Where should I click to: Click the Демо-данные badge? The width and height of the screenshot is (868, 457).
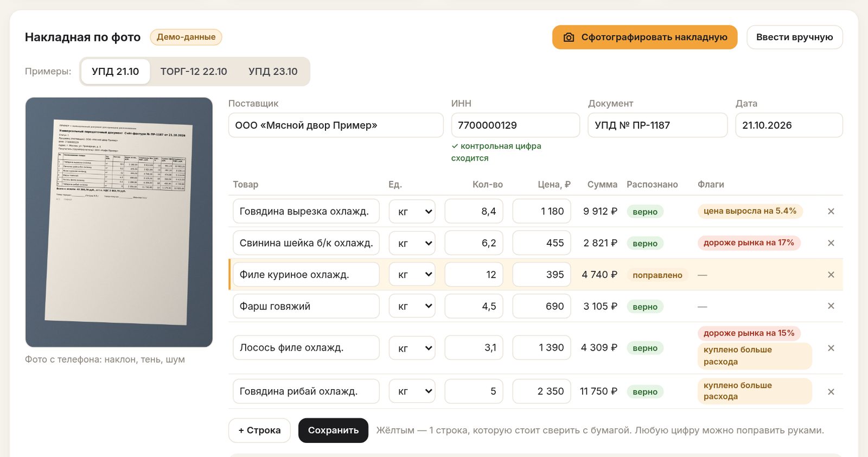tap(186, 37)
